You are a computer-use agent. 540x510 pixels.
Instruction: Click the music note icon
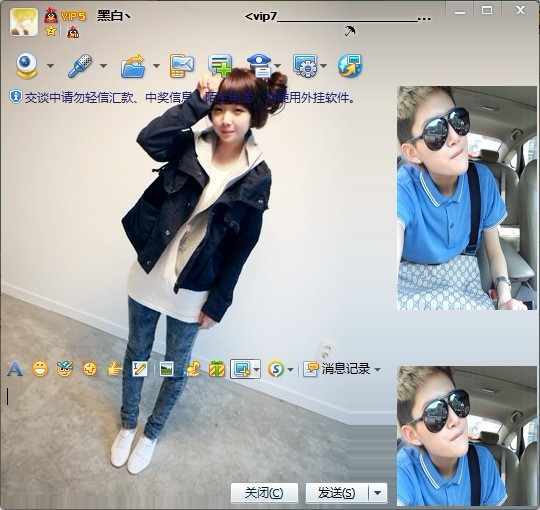pos(192,369)
